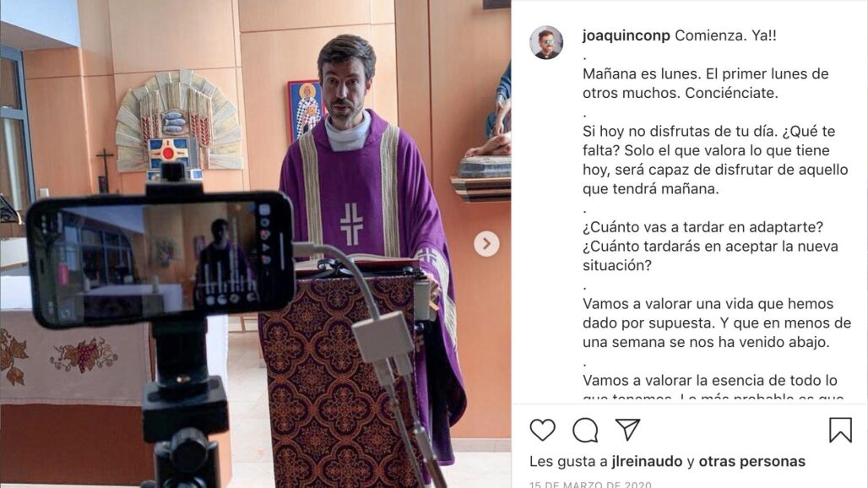Click the joaquinconp username
Image resolution: width=868 pixels, height=488 pixels.
coord(626,35)
